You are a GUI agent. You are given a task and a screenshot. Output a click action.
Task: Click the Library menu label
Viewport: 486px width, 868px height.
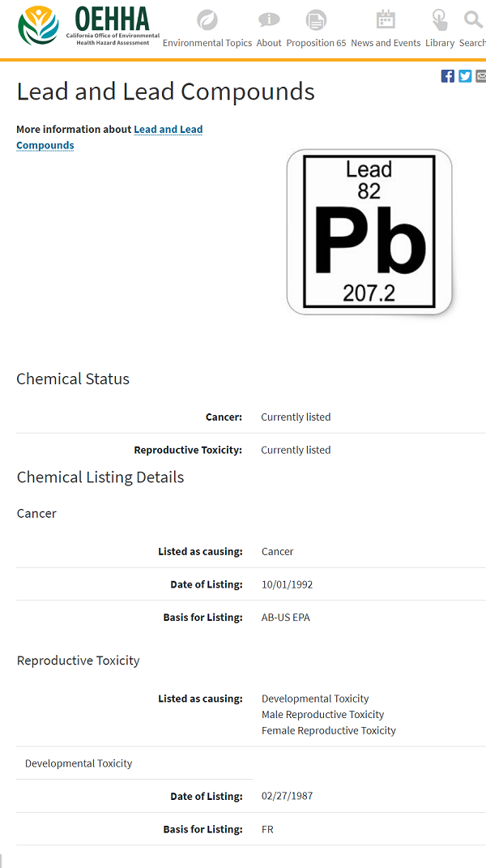click(440, 43)
